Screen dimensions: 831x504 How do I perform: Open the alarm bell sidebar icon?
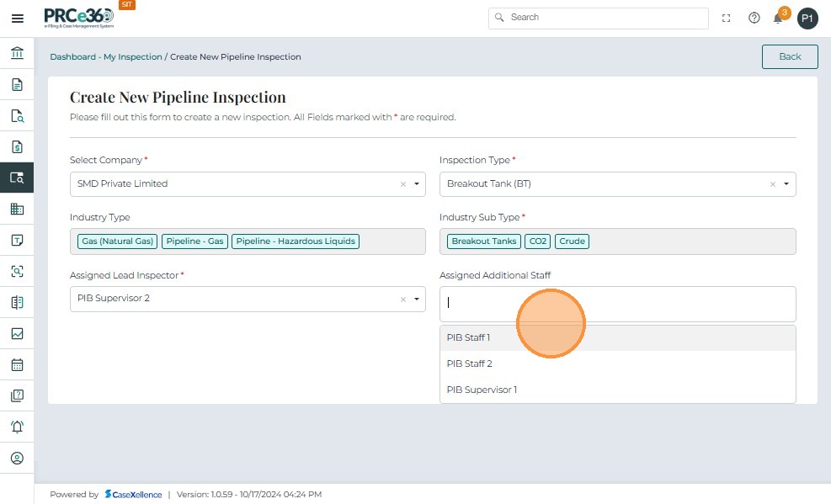tap(17, 427)
